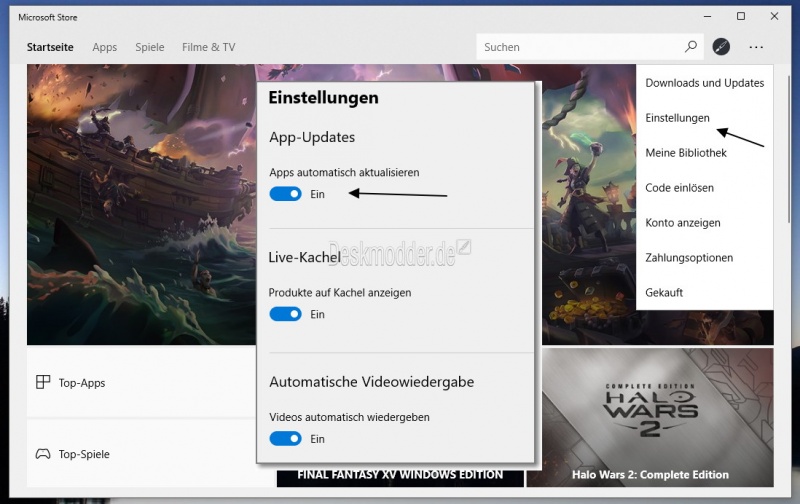Click the Live-Kachel section heading

point(305,257)
